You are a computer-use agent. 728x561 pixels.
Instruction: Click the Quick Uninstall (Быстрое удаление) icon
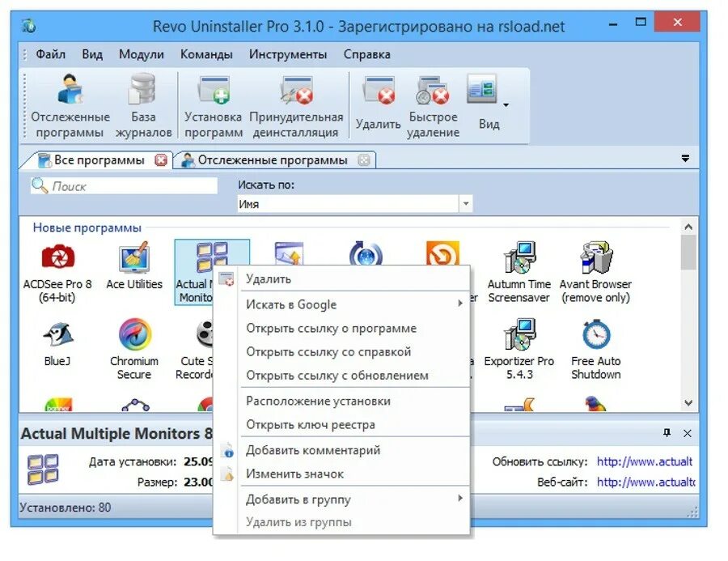click(433, 90)
